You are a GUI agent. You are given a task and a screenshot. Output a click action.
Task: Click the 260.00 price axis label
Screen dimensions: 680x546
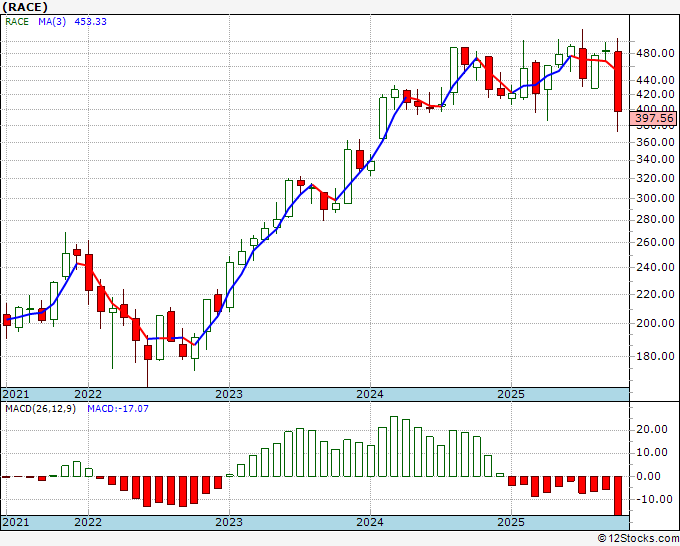[x=655, y=242]
